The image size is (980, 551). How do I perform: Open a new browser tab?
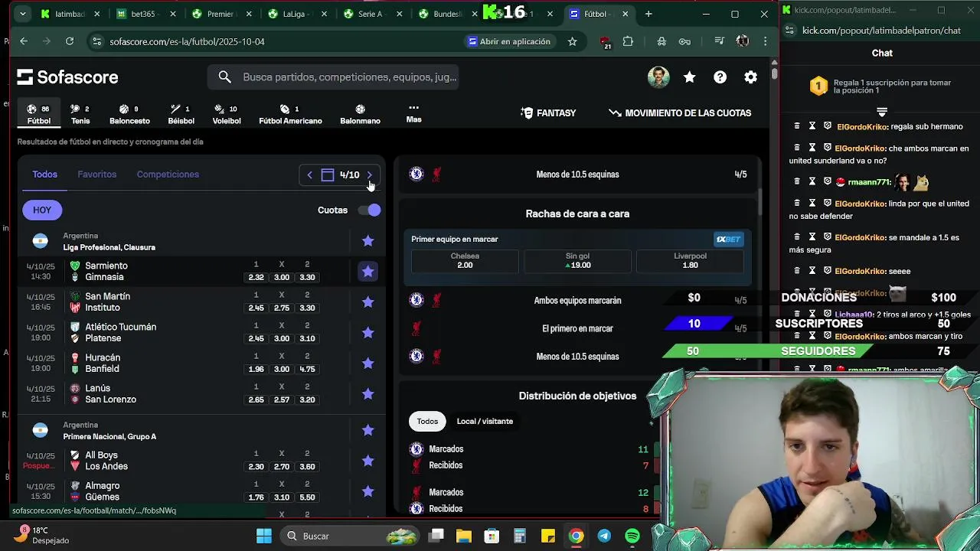point(648,14)
